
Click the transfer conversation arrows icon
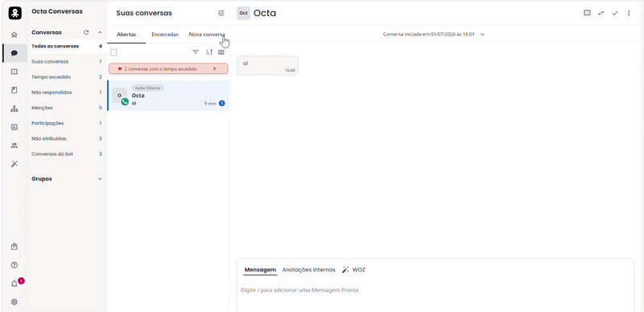point(601,13)
